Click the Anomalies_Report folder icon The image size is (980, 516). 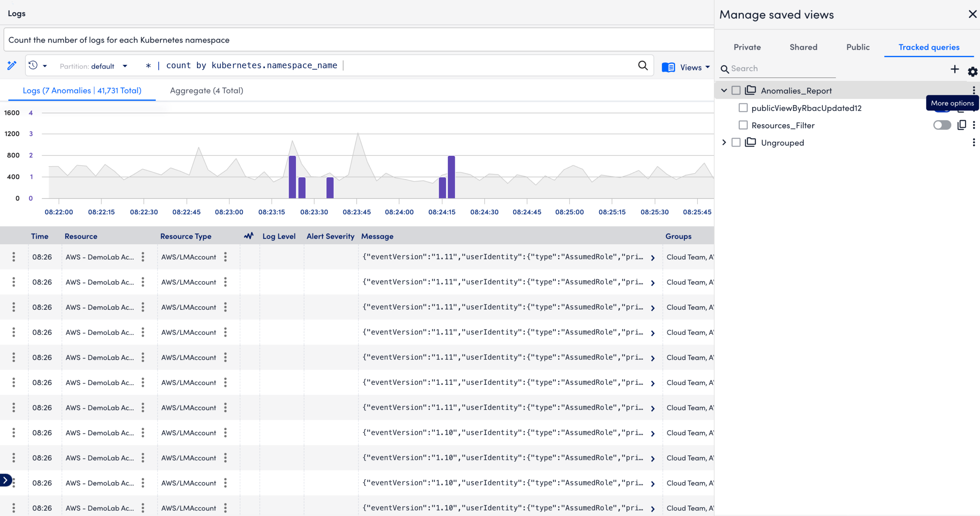pos(750,90)
